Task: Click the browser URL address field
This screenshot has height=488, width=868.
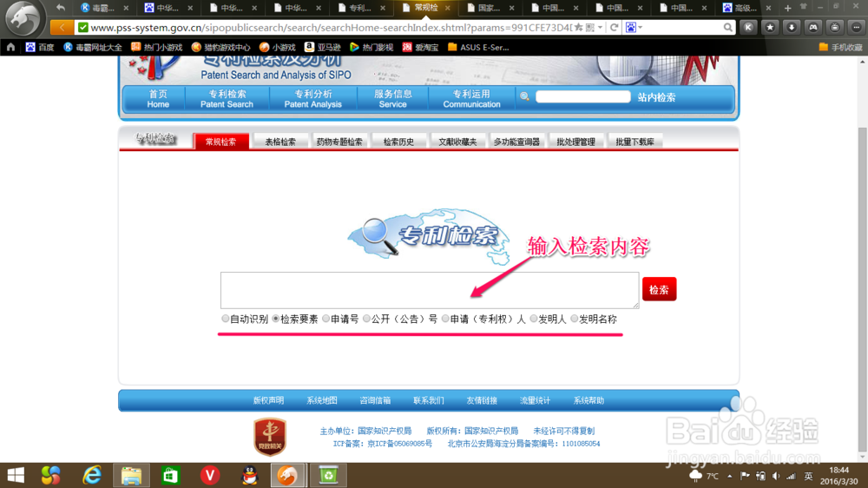Action: coord(330,27)
